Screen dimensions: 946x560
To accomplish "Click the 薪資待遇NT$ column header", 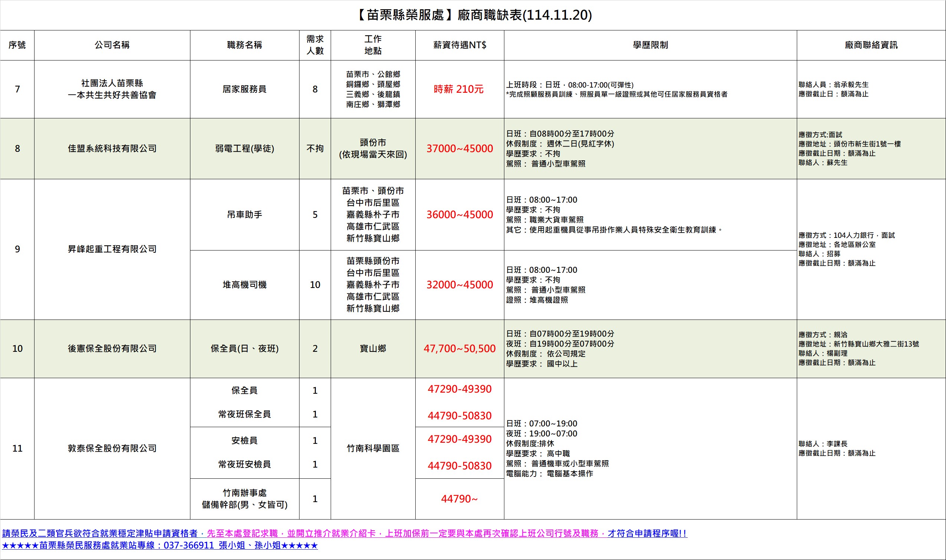I will pos(459,45).
